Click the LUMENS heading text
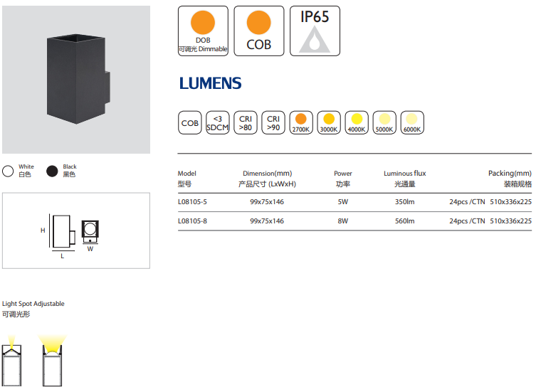536x392 pixels. coord(210,83)
